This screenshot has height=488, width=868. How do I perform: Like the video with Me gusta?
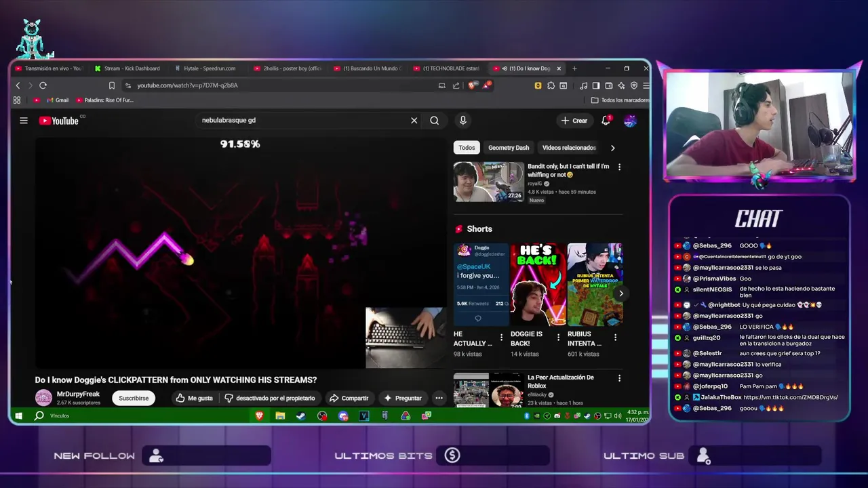(x=195, y=398)
